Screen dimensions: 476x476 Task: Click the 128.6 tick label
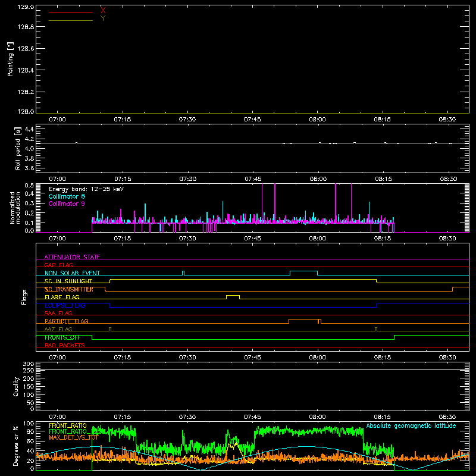pyautogui.click(x=26, y=49)
